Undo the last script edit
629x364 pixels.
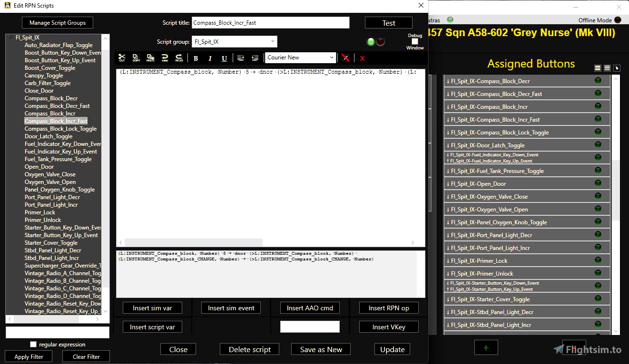tap(165, 57)
